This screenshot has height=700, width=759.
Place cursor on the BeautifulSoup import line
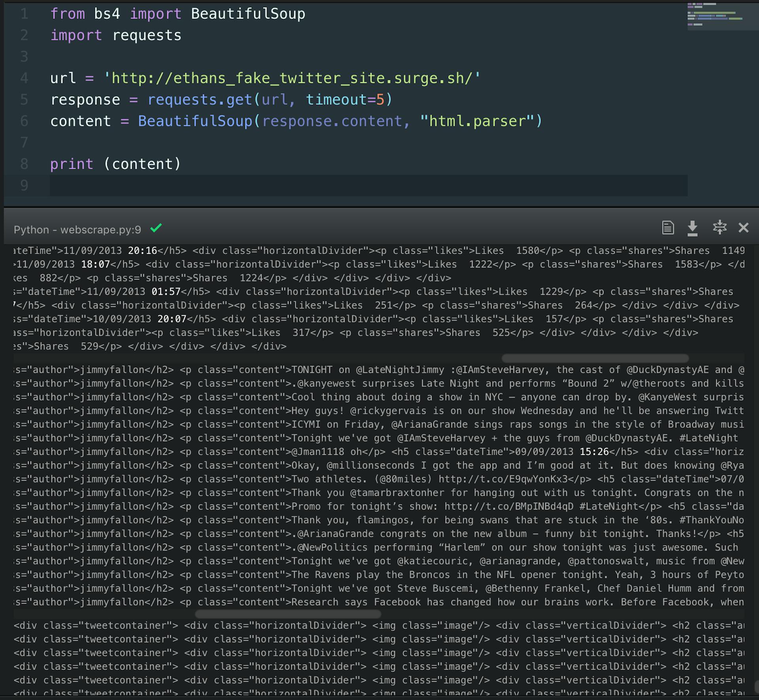pos(178,13)
